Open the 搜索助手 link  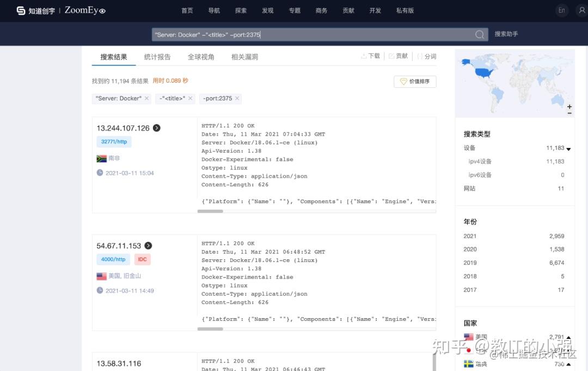pyautogui.click(x=506, y=34)
